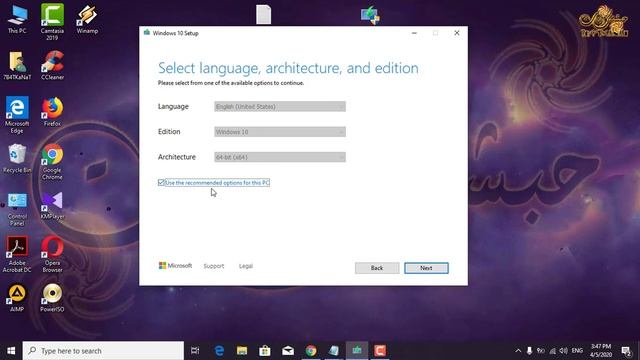
Task: Select the setup tool icon on desktop
Action: coord(370,15)
